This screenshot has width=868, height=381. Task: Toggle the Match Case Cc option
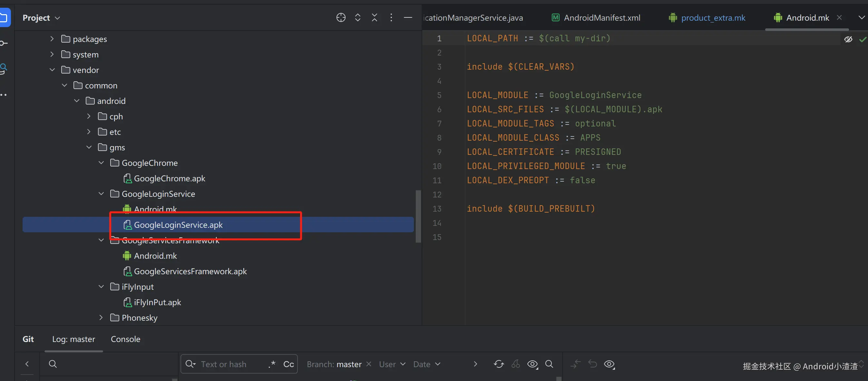288,364
